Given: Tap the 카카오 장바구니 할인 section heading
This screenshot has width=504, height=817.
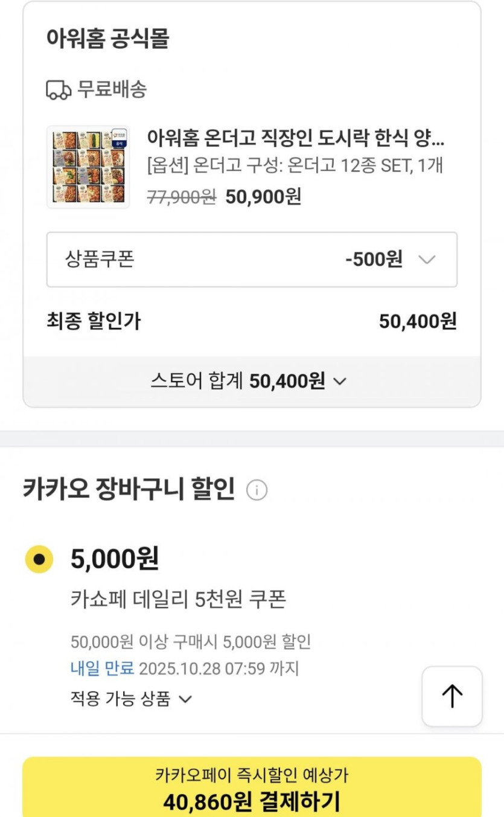Looking at the screenshot, I should click(129, 489).
